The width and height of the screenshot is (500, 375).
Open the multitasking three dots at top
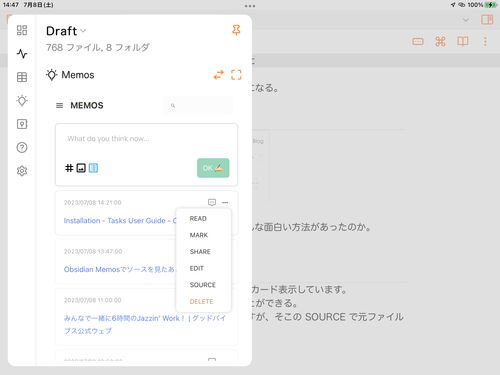point(250,6)
